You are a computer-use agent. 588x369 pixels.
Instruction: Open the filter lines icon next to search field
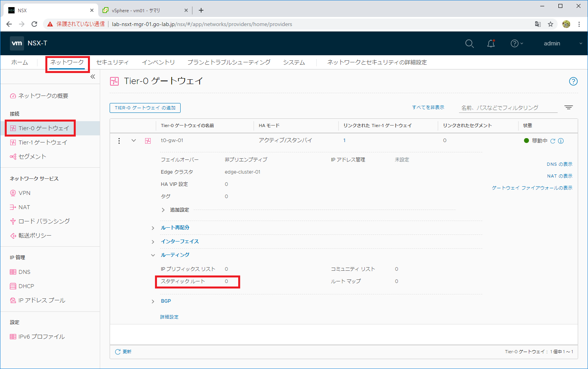568,107
